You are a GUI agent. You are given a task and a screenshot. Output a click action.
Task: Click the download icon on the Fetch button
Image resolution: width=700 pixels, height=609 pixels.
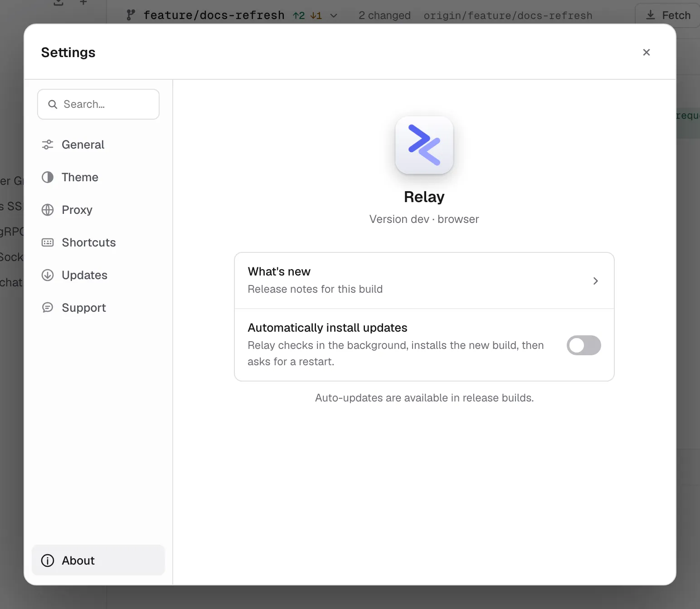coord(651,15)
